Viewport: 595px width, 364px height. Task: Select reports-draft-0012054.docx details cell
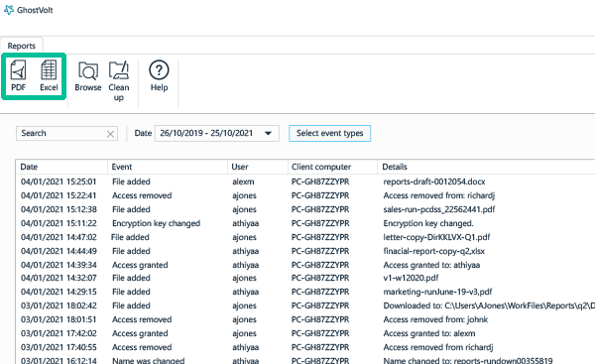434,182
